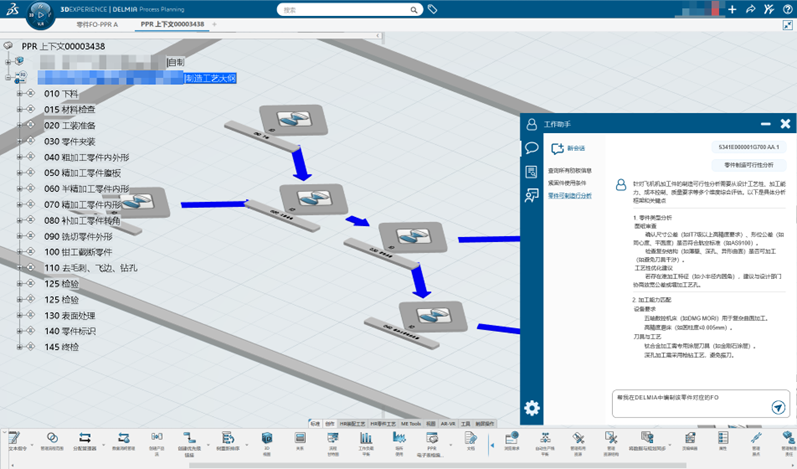
Task: Select the second entry in the assistant history list
Action: click(x=567, y=183)
